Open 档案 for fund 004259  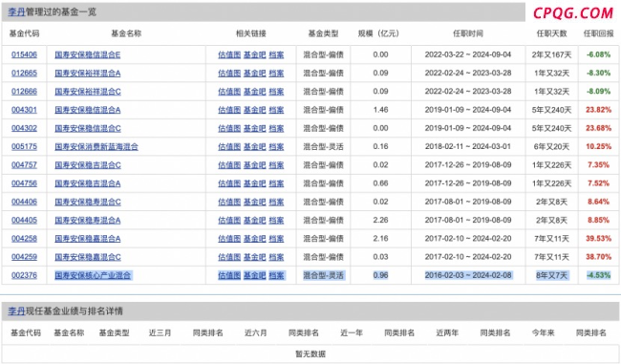click(x=276, y=257)
